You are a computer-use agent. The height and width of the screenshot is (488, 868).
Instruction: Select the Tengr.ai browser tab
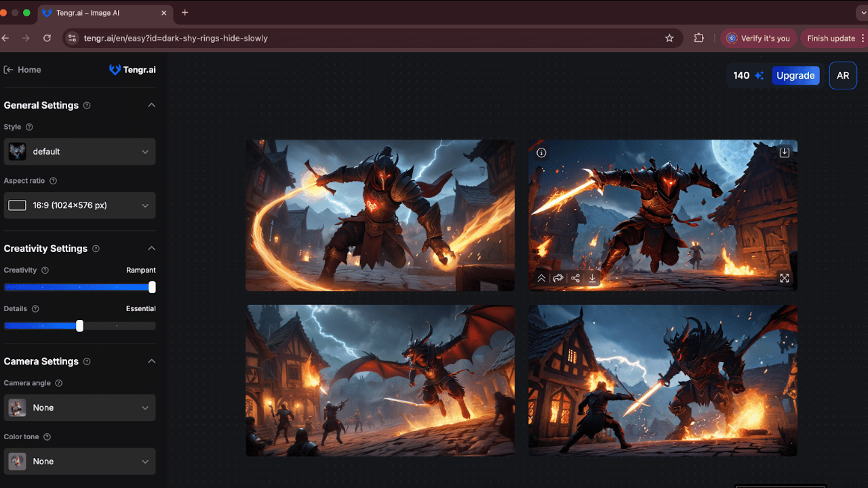point(102,13)
